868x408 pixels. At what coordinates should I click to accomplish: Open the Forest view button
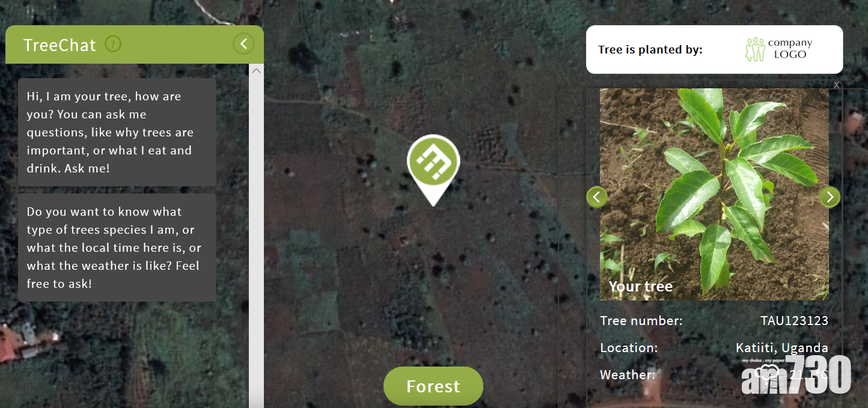(x=433, y=386)
